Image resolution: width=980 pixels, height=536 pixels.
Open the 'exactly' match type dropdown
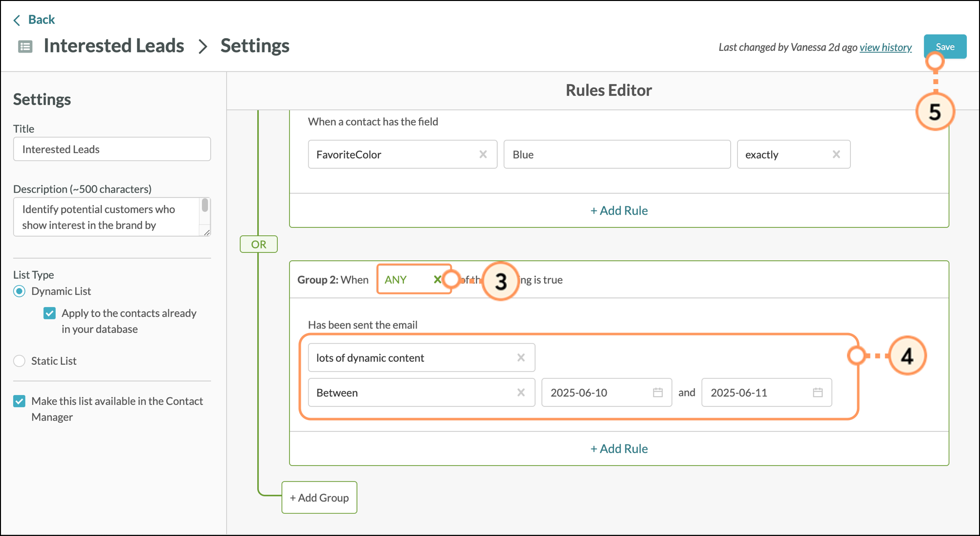tap(782, 155)
